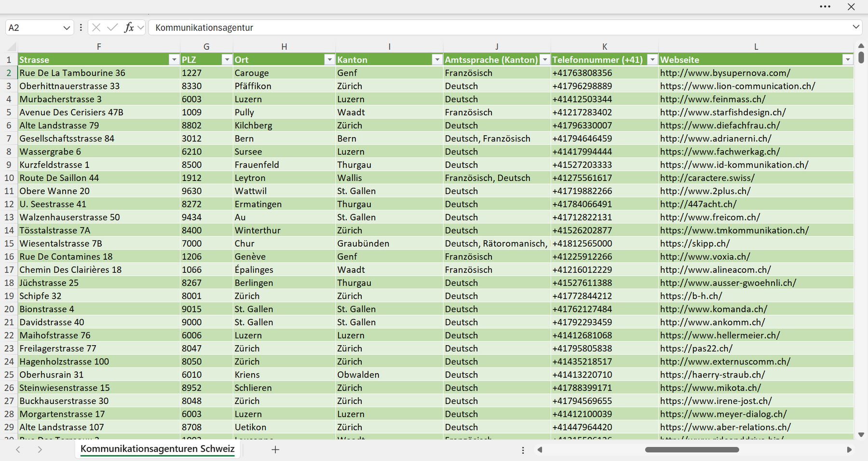Open link http://www.bysupernova.com/
Screen dimensions: 868x461
pos(725,73)
